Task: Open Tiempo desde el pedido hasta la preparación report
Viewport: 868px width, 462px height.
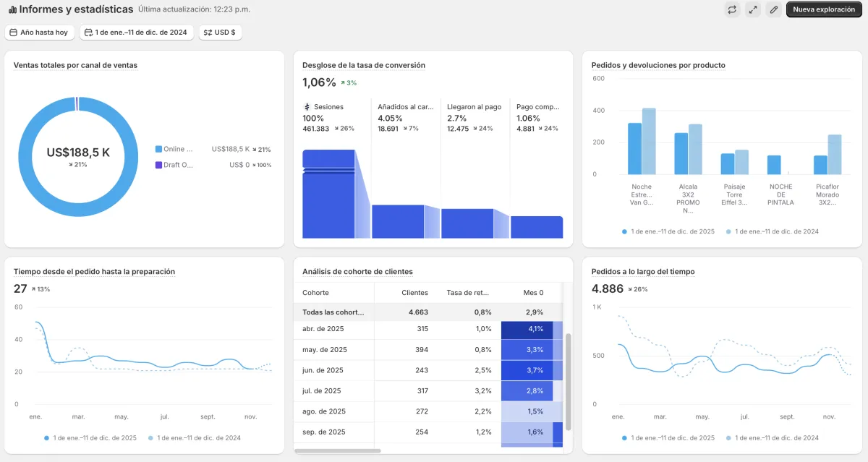Action: coord(94,272)
